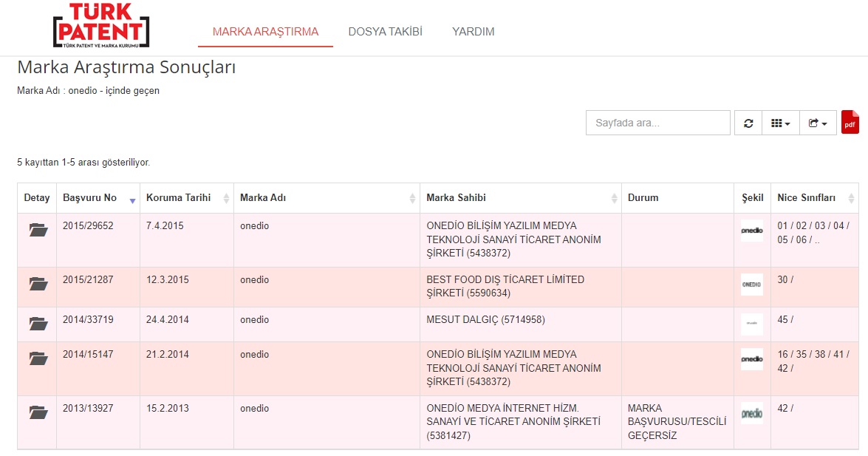
Task: Click status MARKA BAŞVURUSU/TESCİLİ GEÇERSİZ
Action: click(x=677, y=422)
